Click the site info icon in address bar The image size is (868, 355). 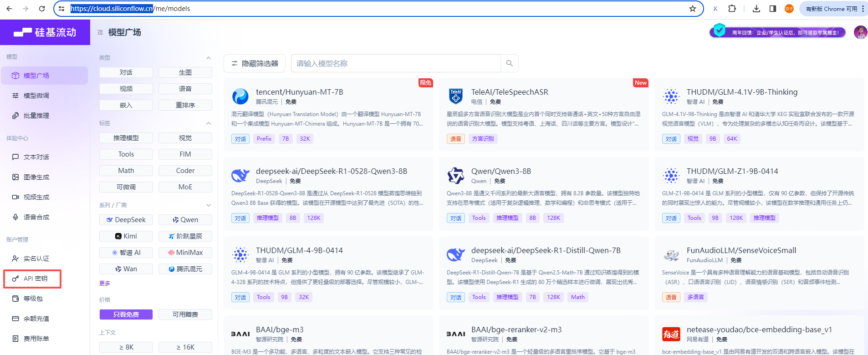pos(61,9)
